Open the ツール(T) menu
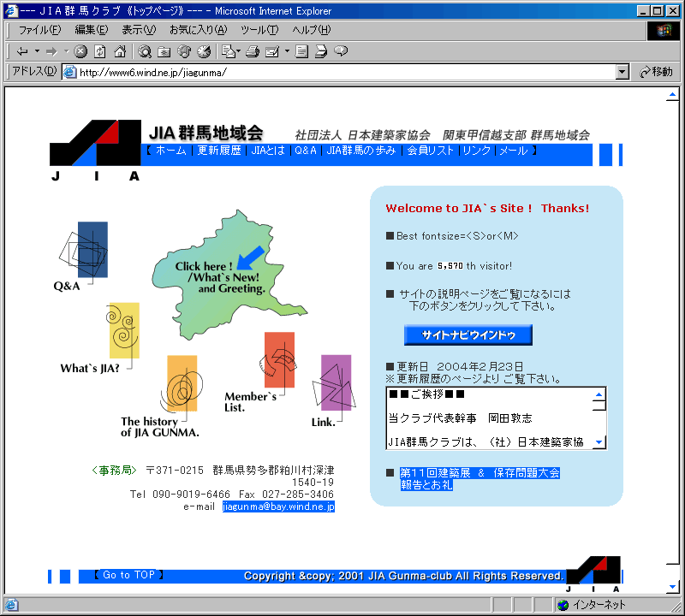Image resolution: width=685 pixels, height=616 pixels. point(259,30)
